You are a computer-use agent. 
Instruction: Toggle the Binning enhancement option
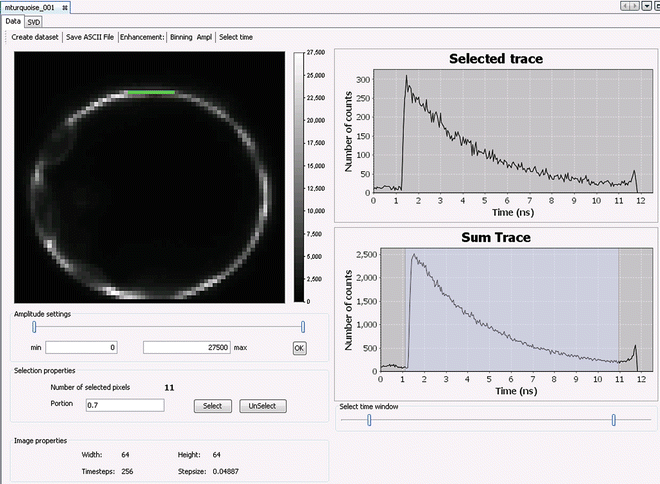click(x=182, y=37)
